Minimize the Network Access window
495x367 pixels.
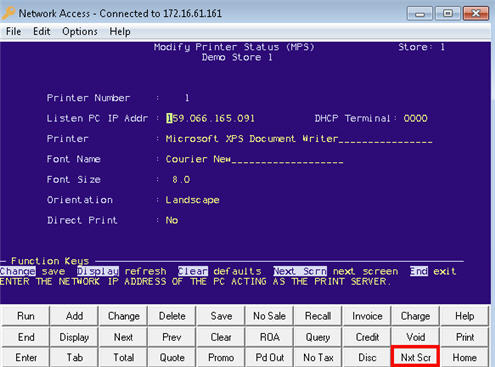pyautogui.click(x=420, y=14)
